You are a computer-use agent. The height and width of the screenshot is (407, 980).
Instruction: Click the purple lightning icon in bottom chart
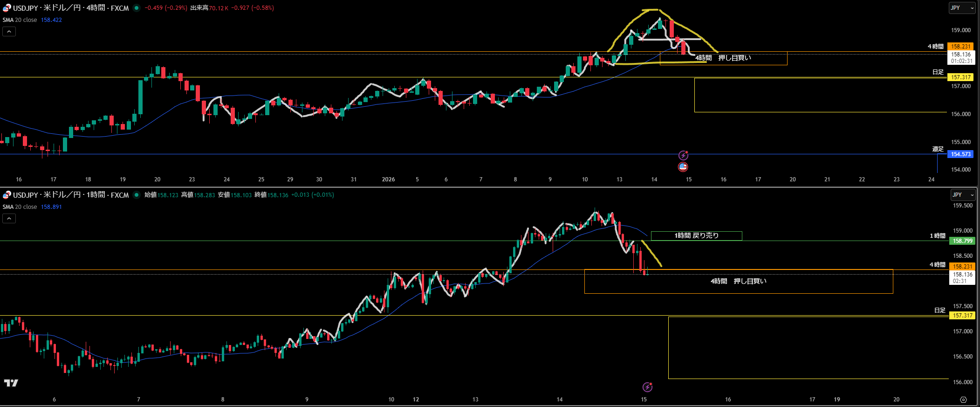pos(647,387)
